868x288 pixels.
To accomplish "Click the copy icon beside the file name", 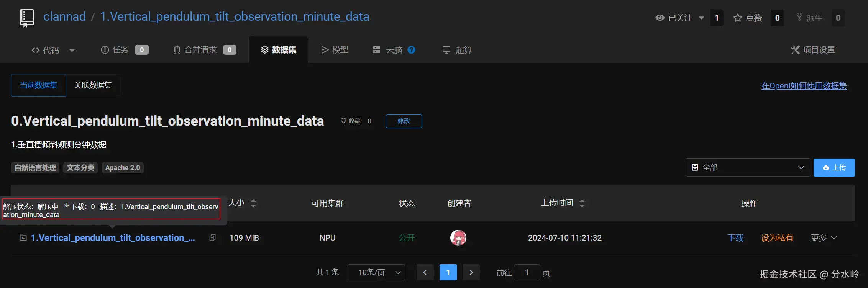I will pos(212,238).
